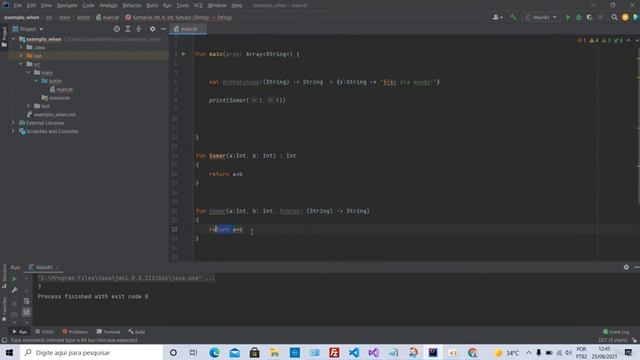Open the Problems tool window
Screen dimensions: 640x360
[x=75, y=331]
